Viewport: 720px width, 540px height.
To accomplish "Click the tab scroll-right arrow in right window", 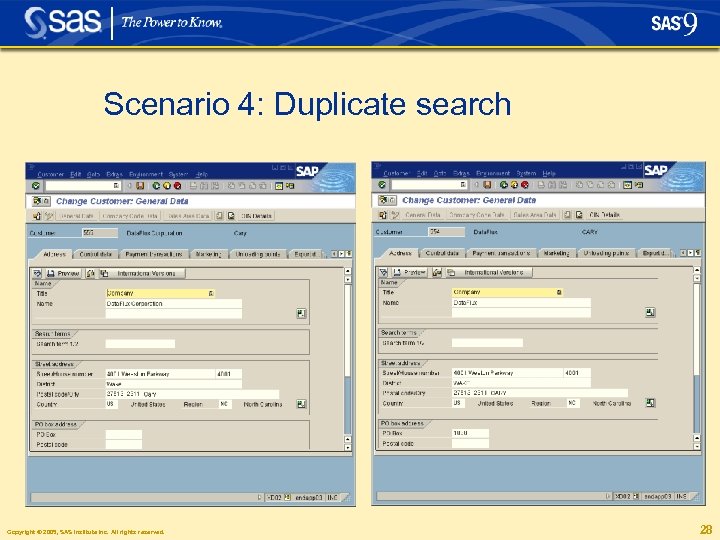I will (x=690, y=253).
